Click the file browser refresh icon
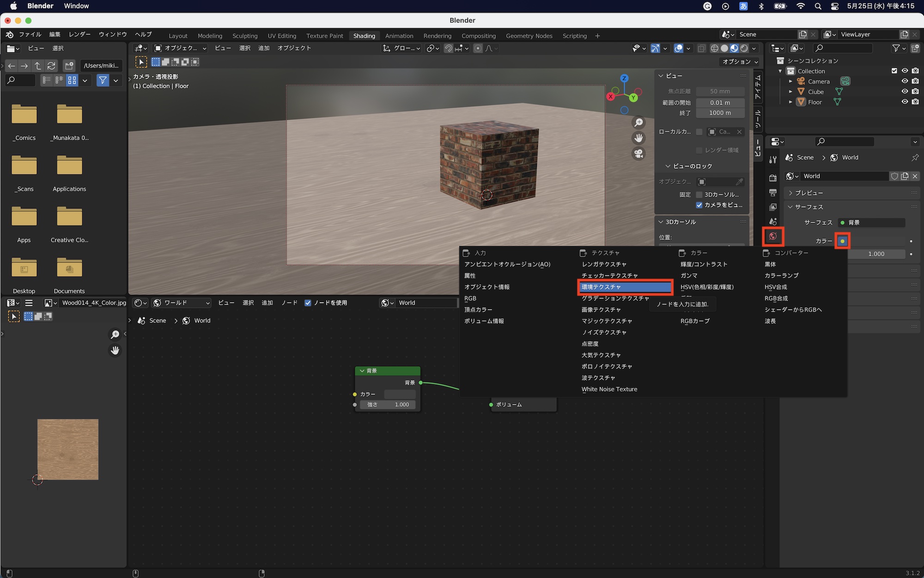The height and width of the screenshot is (578, 924). (51, 66)
